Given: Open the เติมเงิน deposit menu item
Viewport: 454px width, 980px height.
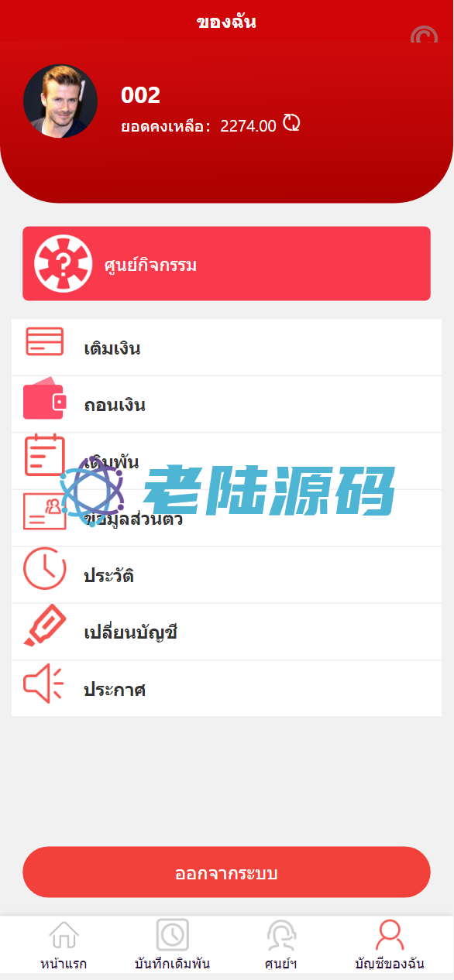Looking at the screenshot, I should 226,348.
